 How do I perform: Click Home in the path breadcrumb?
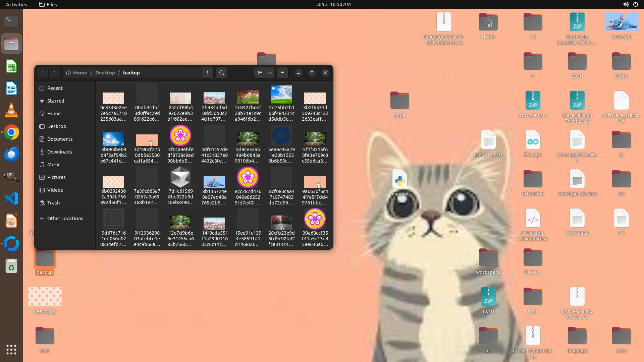point(80,73)
